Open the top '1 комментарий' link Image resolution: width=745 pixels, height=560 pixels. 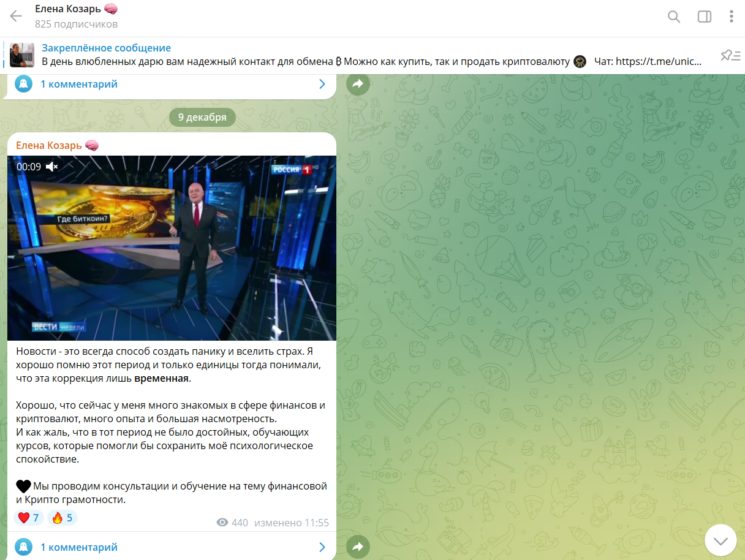(x=79, y=84)
